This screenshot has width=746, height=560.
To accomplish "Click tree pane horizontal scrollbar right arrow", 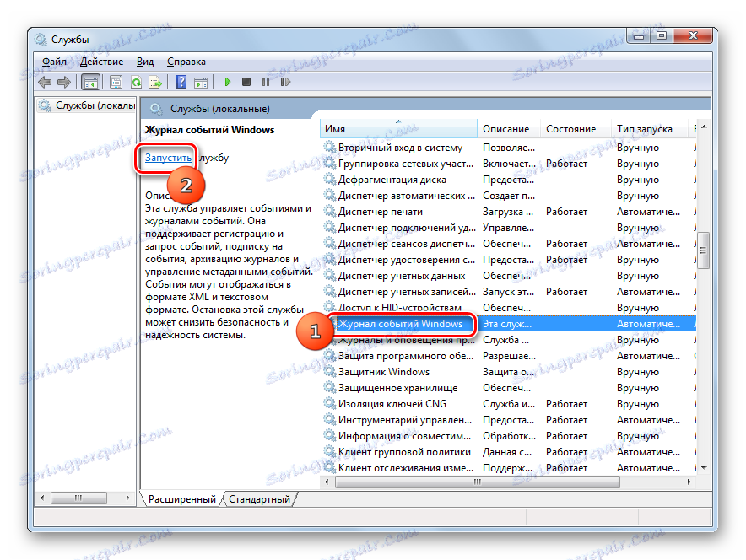I will click(127, 498).
